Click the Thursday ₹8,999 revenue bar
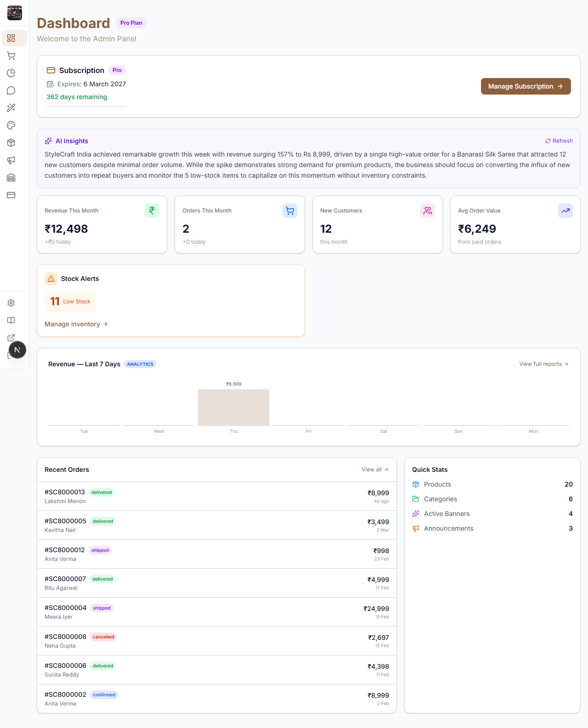The image size is (588, 728). (x=233, y=408)
